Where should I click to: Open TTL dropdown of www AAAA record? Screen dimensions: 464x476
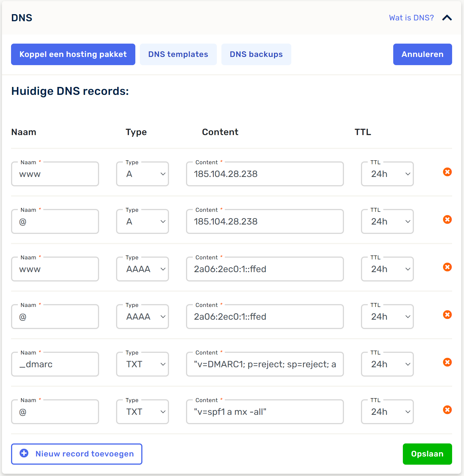click(387, 269)
